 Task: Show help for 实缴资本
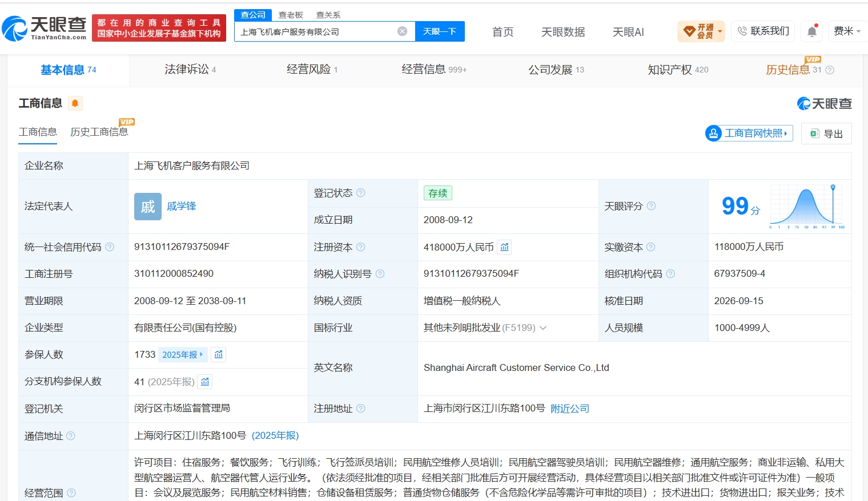click(x=651, y=247)
